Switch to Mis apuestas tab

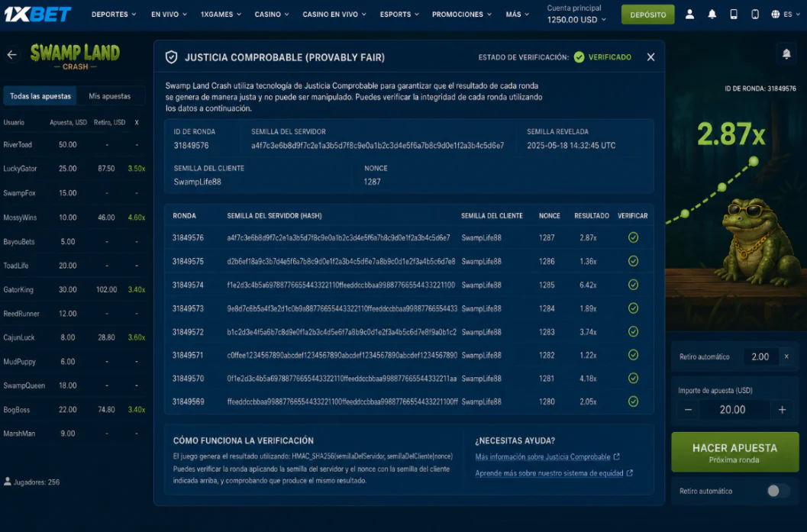click(110, 96)
